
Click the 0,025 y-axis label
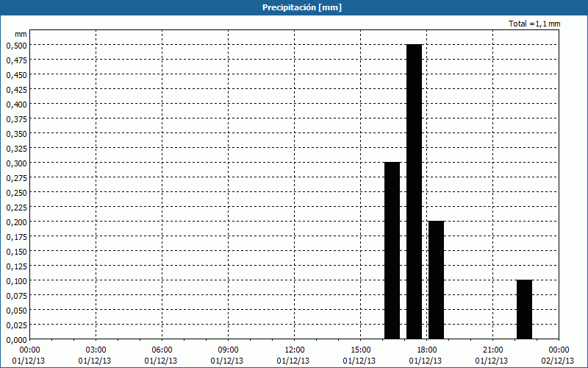pos(16,325)
